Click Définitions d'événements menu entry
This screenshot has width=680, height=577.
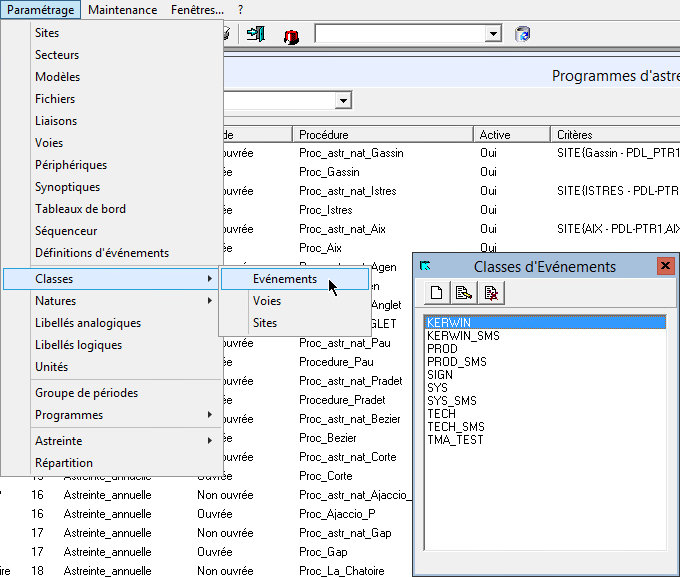click(x=102, y=253)
